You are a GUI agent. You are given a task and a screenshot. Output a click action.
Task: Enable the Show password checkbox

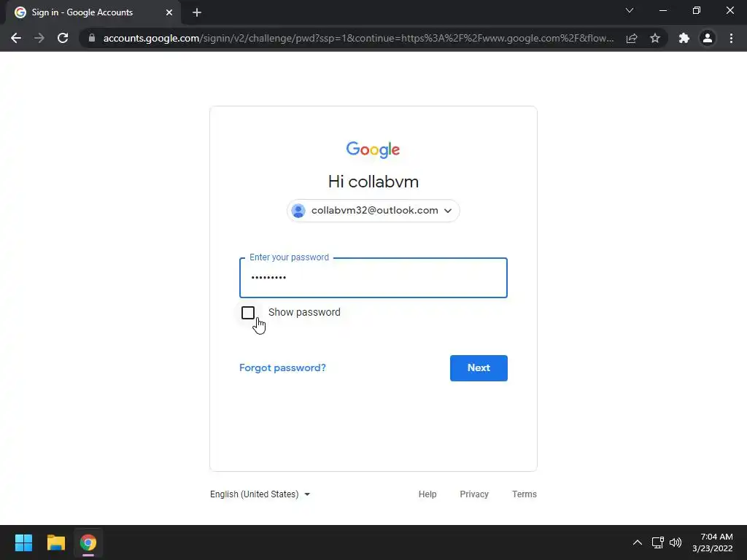(x=248, y=313)
